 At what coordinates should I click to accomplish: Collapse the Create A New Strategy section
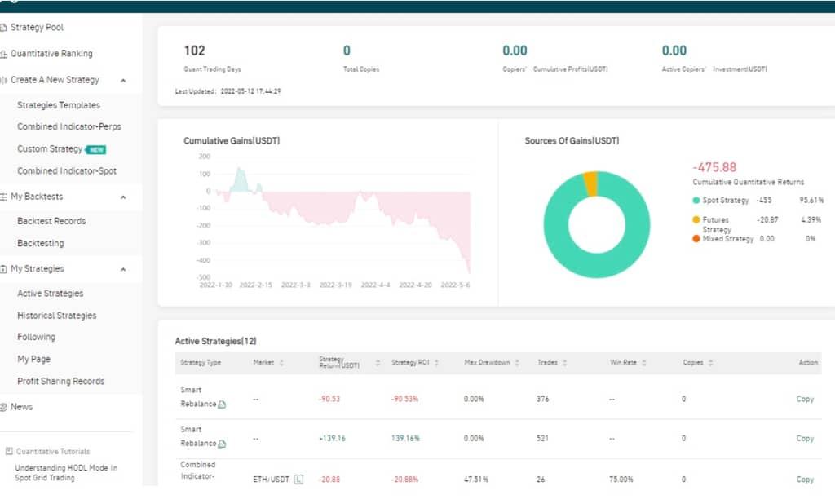(123, 81)
